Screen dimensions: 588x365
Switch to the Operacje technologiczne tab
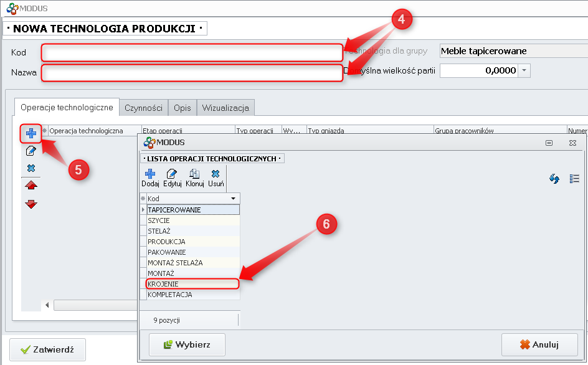67,108
